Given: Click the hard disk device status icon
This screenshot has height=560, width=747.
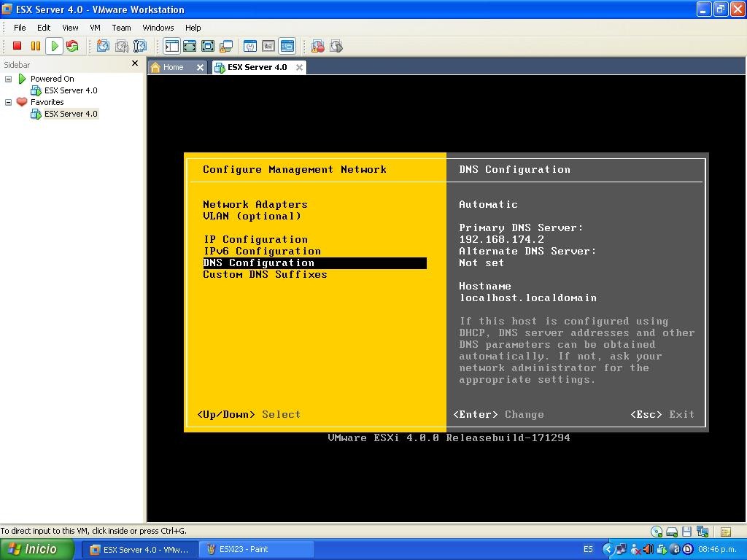Looking at the screenshot, I should (x=672, y=532).
